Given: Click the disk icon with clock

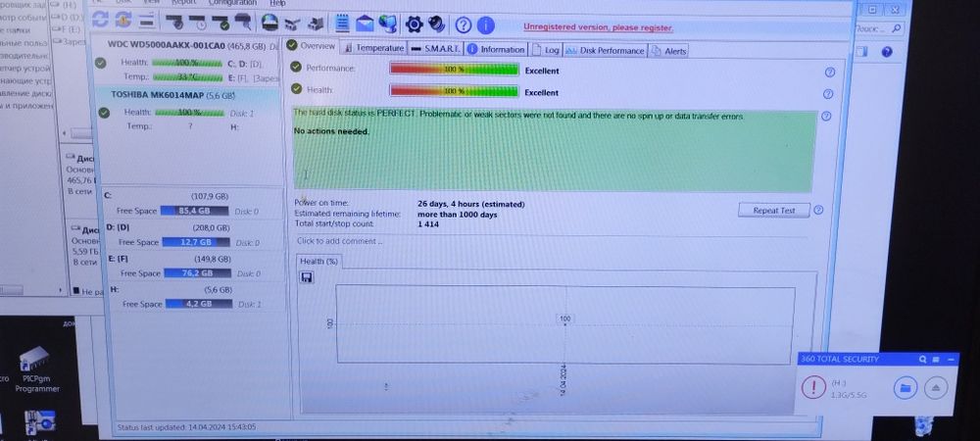Looking at the screenshot, I should tap(197, 23).
